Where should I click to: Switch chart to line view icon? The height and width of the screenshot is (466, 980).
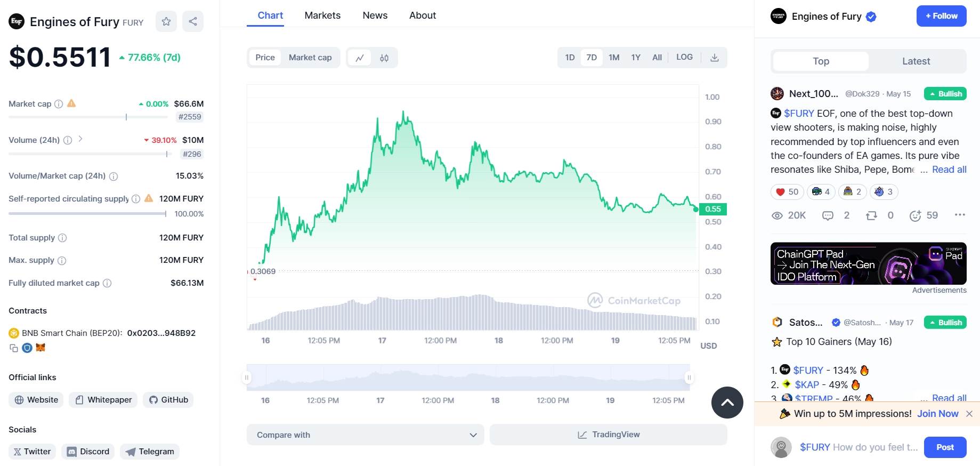pos(360,58)
